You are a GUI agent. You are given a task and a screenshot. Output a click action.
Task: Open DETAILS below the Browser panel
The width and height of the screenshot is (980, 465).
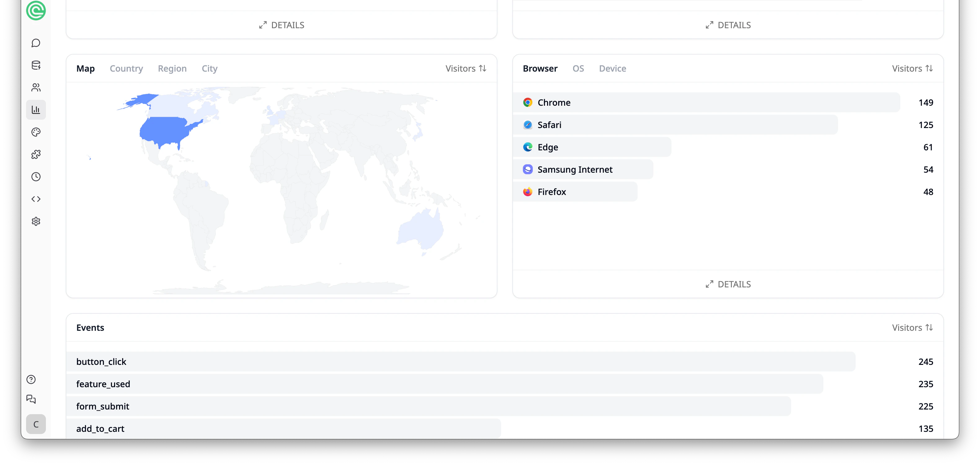click(x=727, y=284)
